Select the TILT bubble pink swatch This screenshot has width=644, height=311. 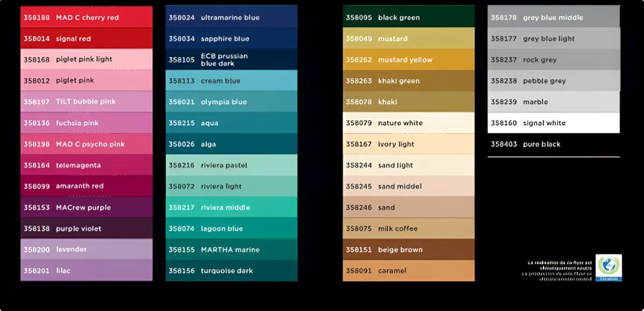[x=86, y=101]
